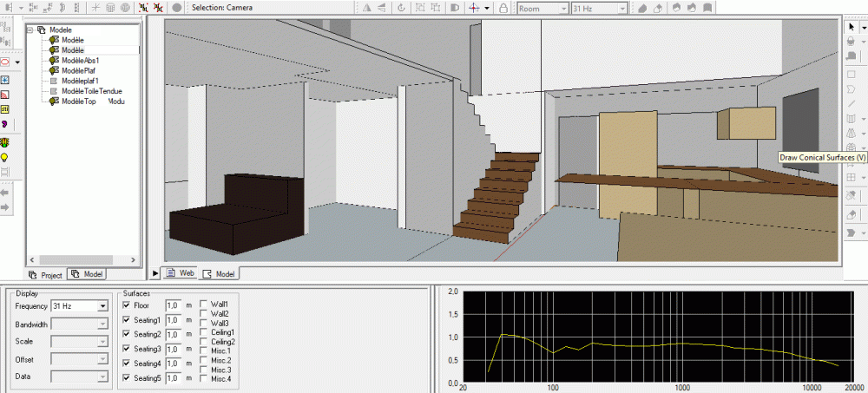The width and height of the screenshot is (868, 393).
Task: Click the crossed-out red marker icon in the toolbar
Action: tap(158, 8)
